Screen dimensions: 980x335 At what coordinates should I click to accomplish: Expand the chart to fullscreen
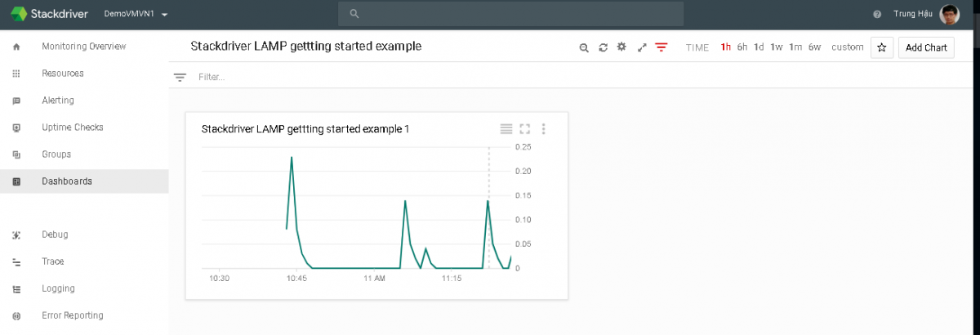[525, 129]
